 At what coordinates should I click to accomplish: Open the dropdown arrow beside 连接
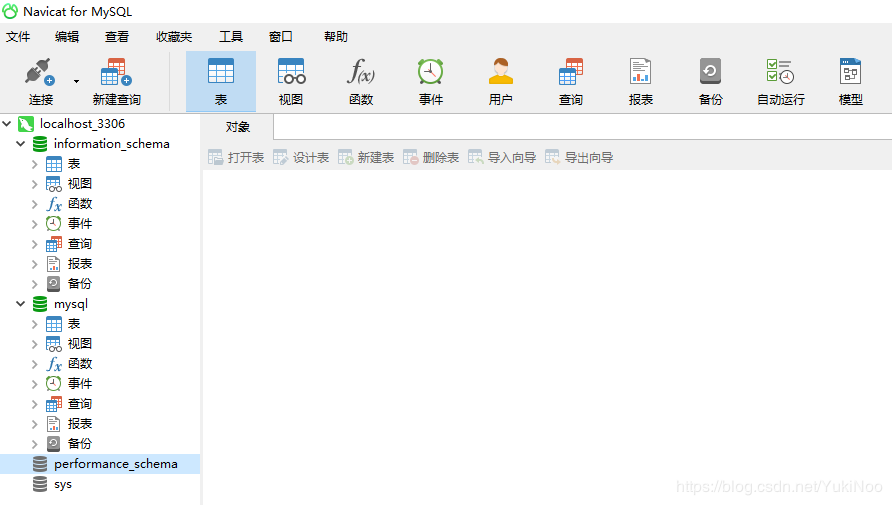coord(76,80)
